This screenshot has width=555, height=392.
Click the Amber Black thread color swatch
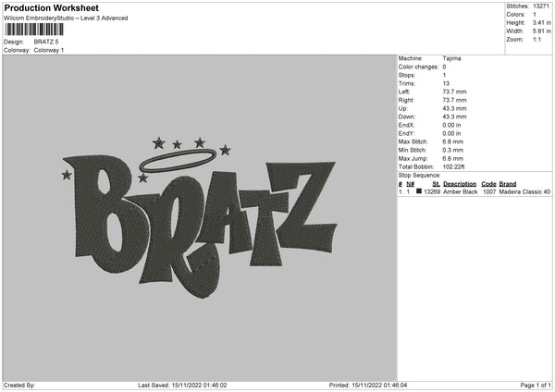[419, 191]
